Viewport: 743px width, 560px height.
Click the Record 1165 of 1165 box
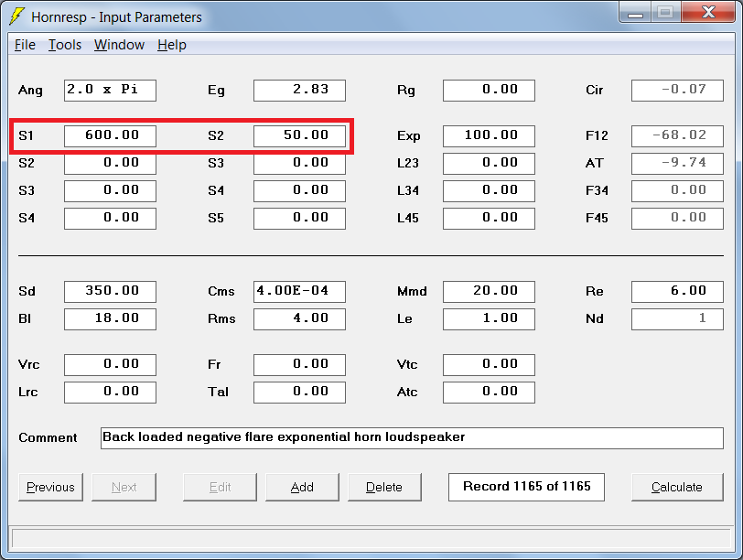[526, 487]
